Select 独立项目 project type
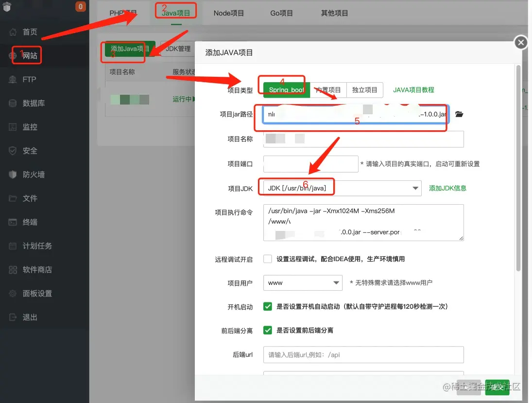The width and height of the screenshot is (532, 403). pyautogui.click(x=365, y=90)
